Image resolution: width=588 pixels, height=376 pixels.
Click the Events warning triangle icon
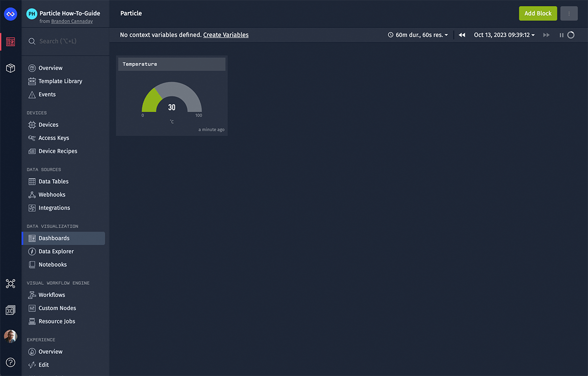[32, 95]
